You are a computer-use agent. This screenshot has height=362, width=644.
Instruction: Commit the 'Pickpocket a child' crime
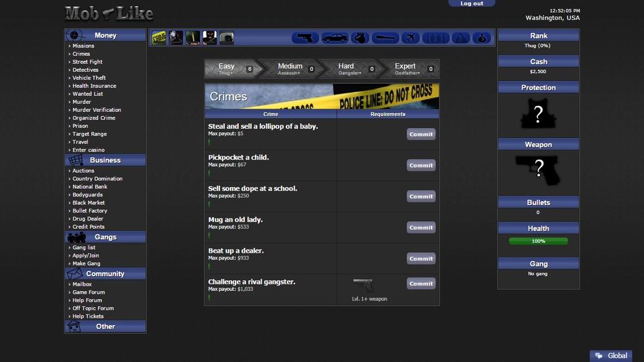click(421, 165)
